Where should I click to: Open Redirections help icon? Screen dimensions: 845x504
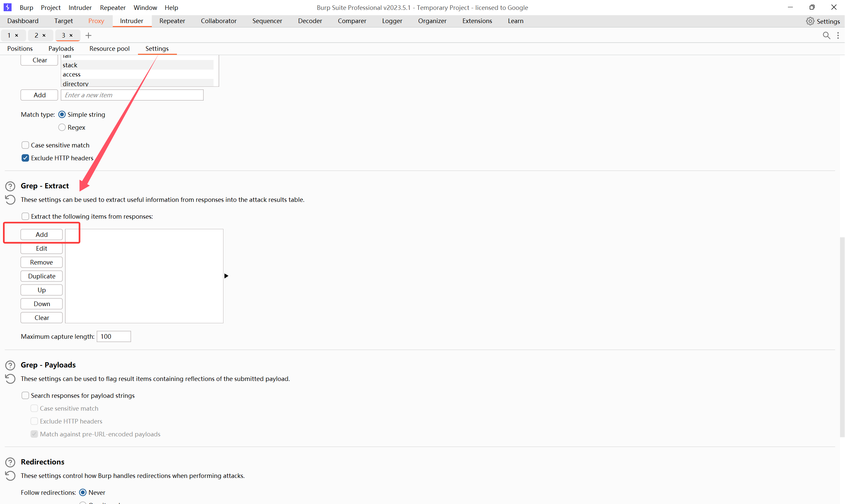tap(10, 462)
